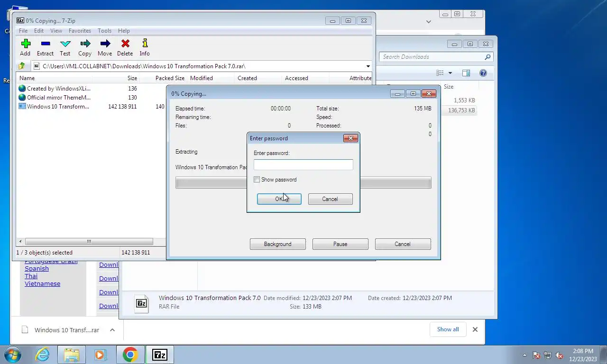
Task: Close the Enter password dialog
Action: tap(350, 138)
